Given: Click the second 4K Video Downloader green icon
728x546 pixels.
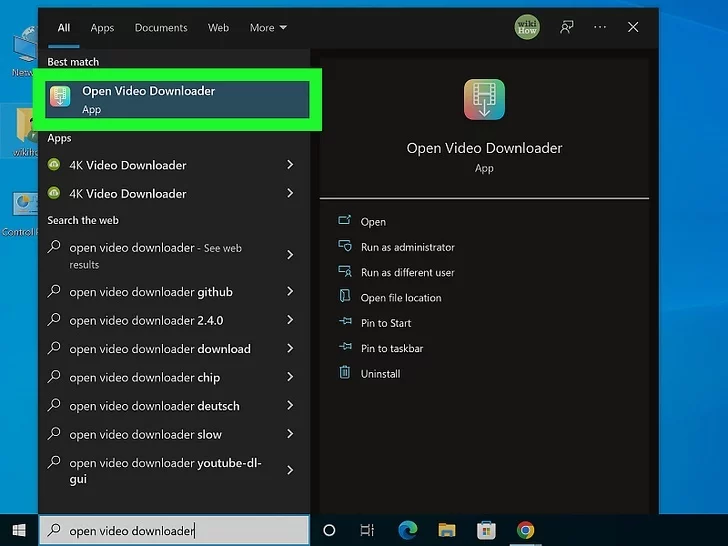Looking at the screenshot, I should point(54,193).
